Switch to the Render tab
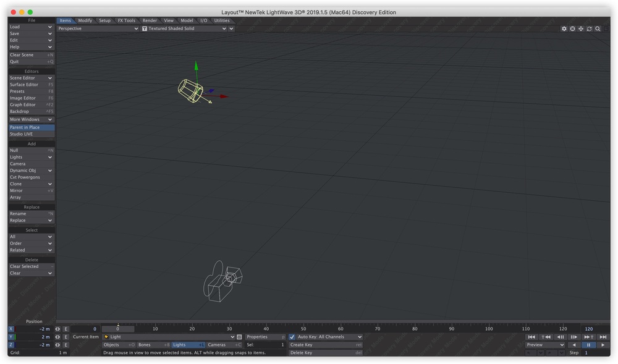The height and width of the screenshot is (364, 618). (150, 20)
